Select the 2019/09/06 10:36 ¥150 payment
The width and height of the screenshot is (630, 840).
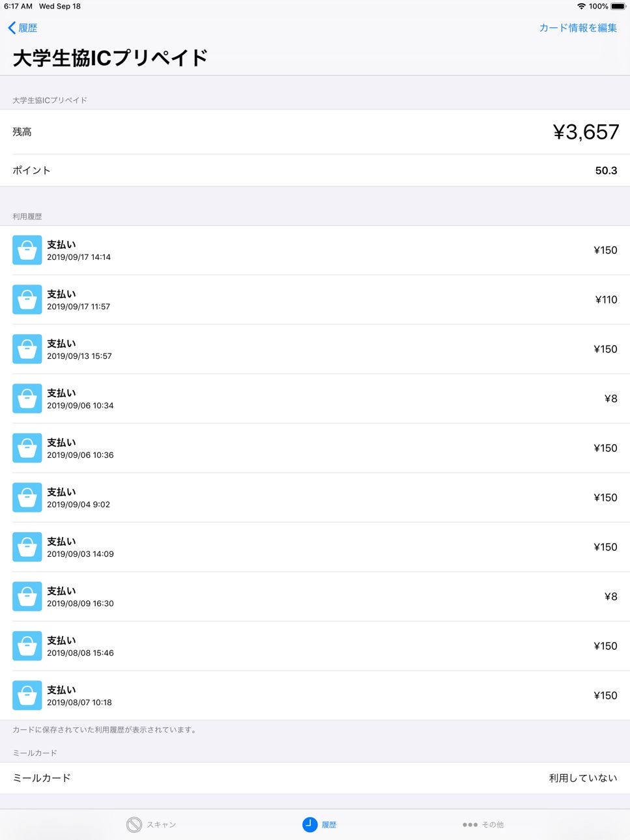coord(315,448)
